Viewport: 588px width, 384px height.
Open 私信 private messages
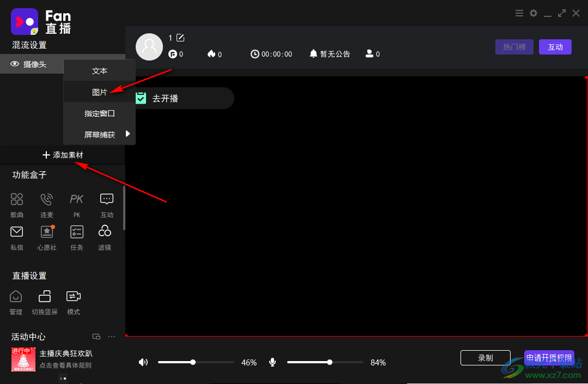[x=17, y=232]
